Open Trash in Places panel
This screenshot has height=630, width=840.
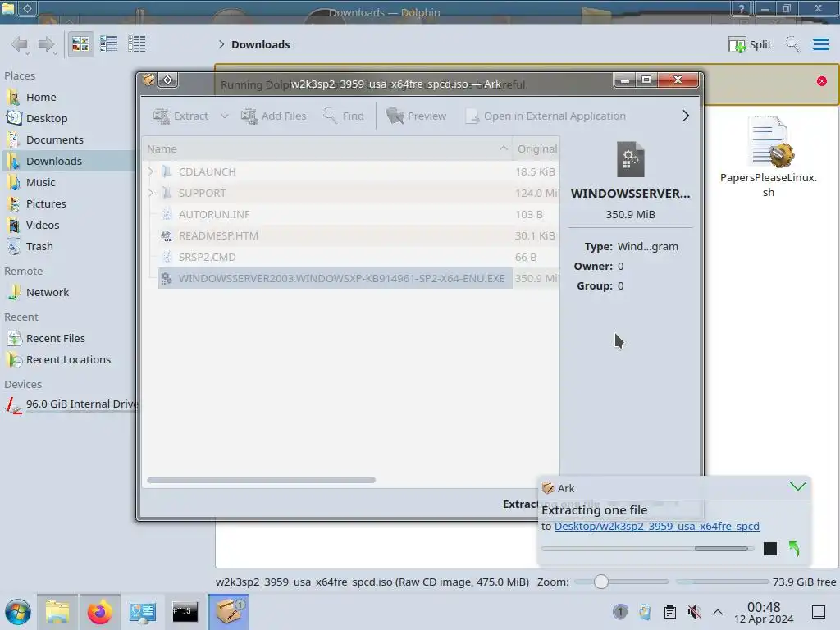39,247
